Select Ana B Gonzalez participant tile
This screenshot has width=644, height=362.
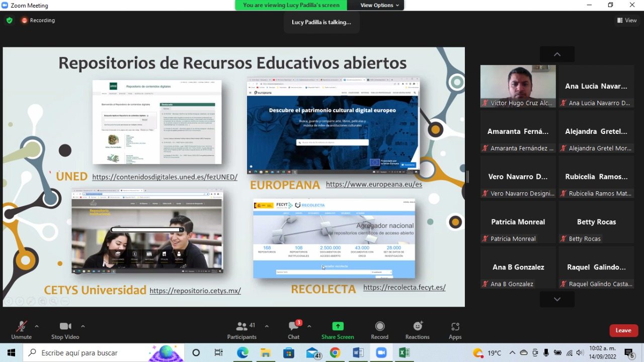click(x=518, y=267)
